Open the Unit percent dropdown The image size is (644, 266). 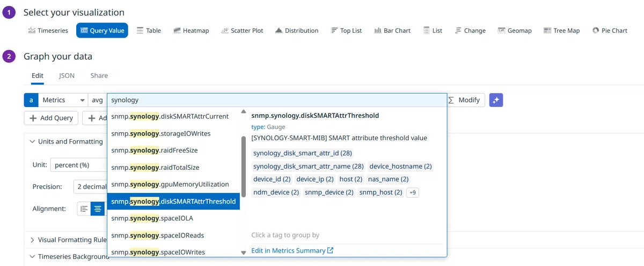click(x=79, y=165)
